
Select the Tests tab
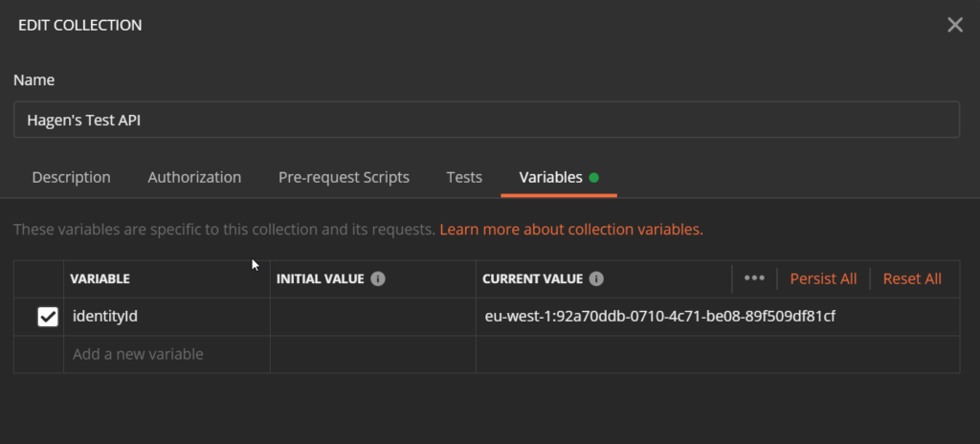pyautogui.click(x=464, y=177)
